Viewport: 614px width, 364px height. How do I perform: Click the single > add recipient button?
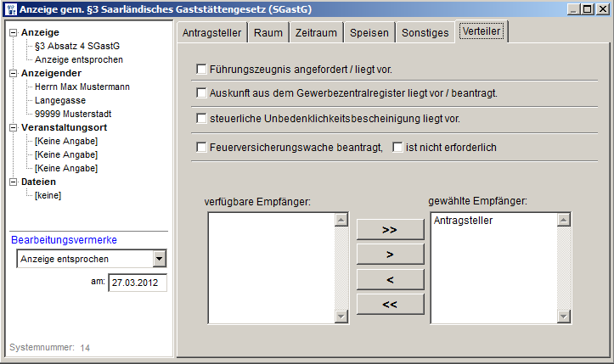[x=390, y=254]
